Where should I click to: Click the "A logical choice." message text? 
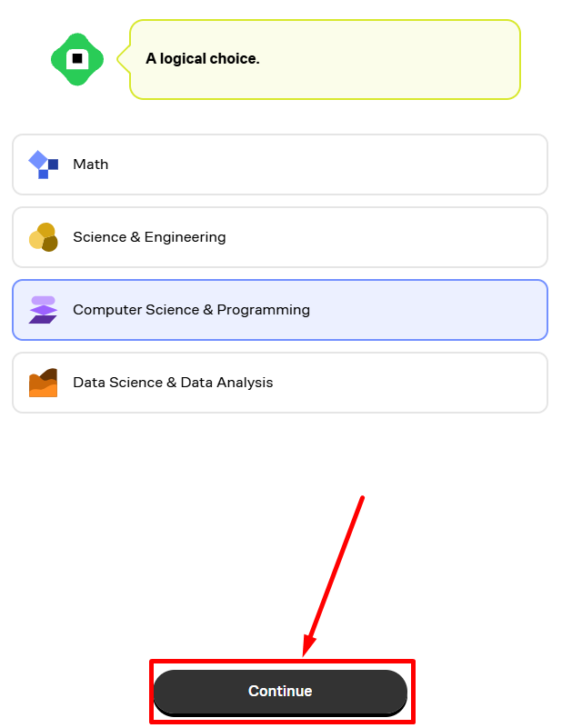tap(203, 59)
